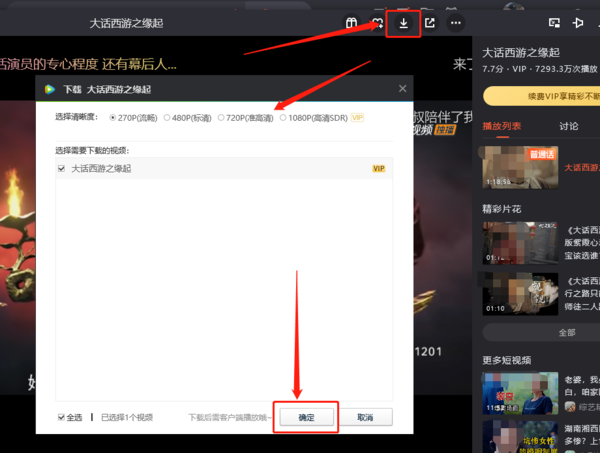Switch to the 播放列表 tab
This screenshot has width=600, height=453.
point(501,126)
